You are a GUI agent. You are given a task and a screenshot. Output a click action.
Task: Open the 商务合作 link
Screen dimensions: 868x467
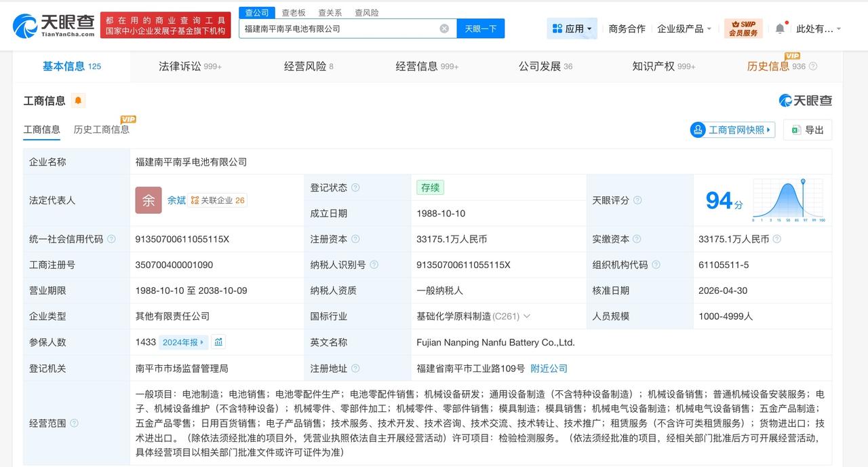tap(627, 29)
